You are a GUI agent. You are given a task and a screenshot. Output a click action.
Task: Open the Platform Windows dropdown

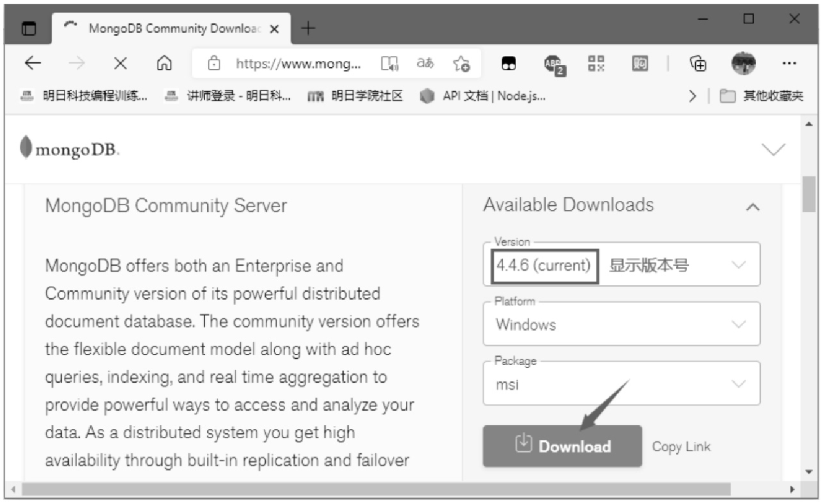click(x=621, y=324)
